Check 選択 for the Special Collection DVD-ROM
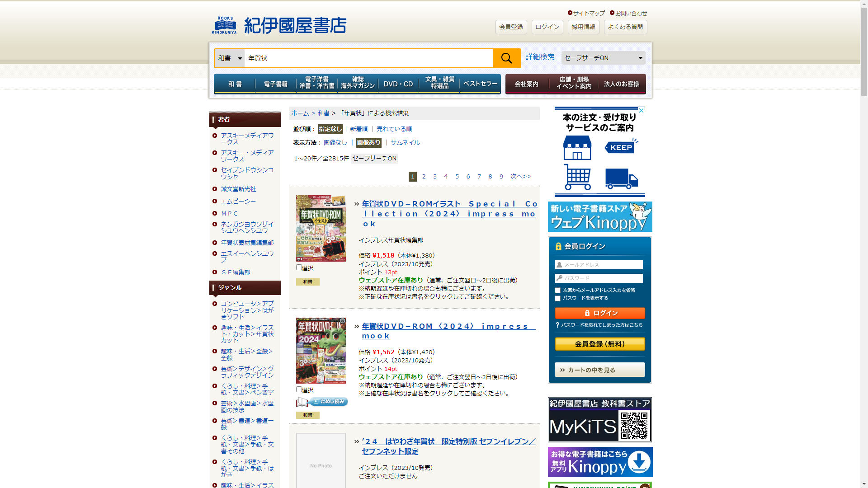Screen dimensions: 868x488 299,267
